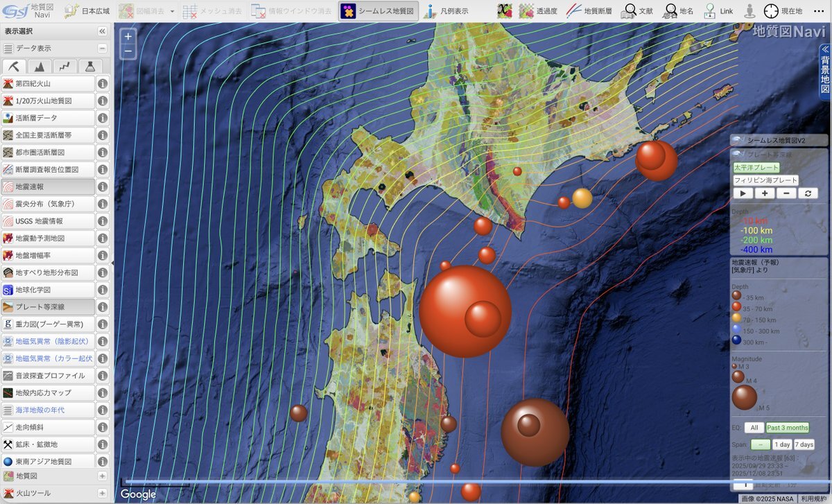Click info icon next to 第四紀火山
This screenshot has height=504, width=832.
click(102, 84)
